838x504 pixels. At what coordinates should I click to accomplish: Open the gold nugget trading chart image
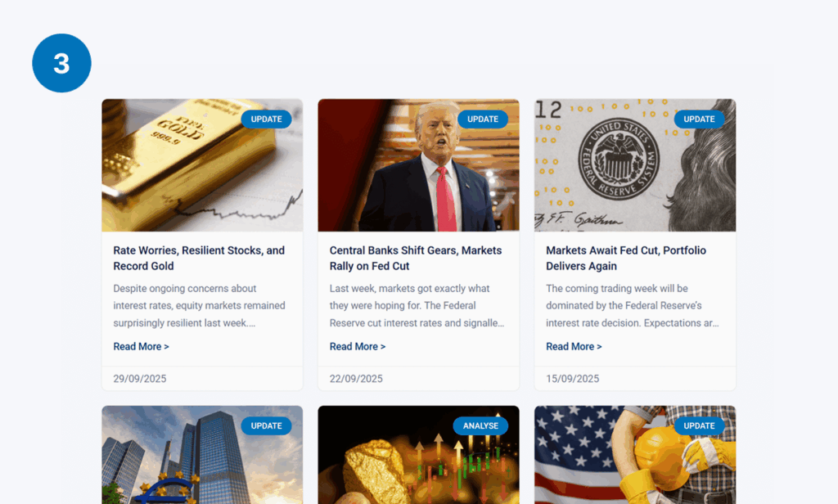[418, 455]
